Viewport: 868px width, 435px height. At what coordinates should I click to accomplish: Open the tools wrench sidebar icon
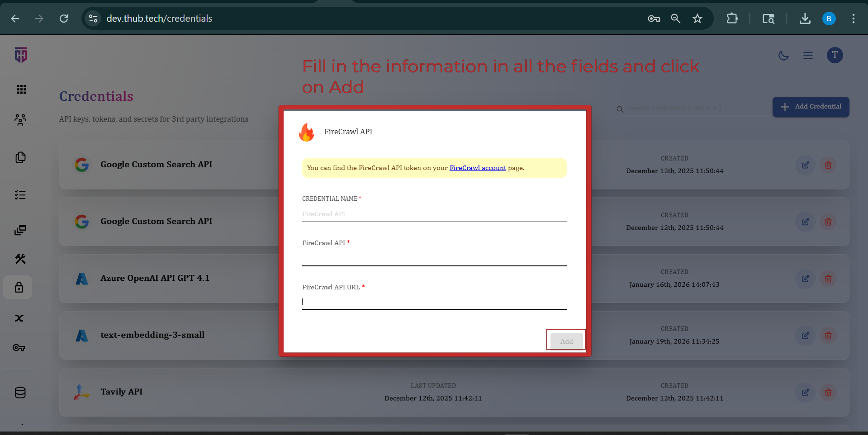click(x=20, y=259)
